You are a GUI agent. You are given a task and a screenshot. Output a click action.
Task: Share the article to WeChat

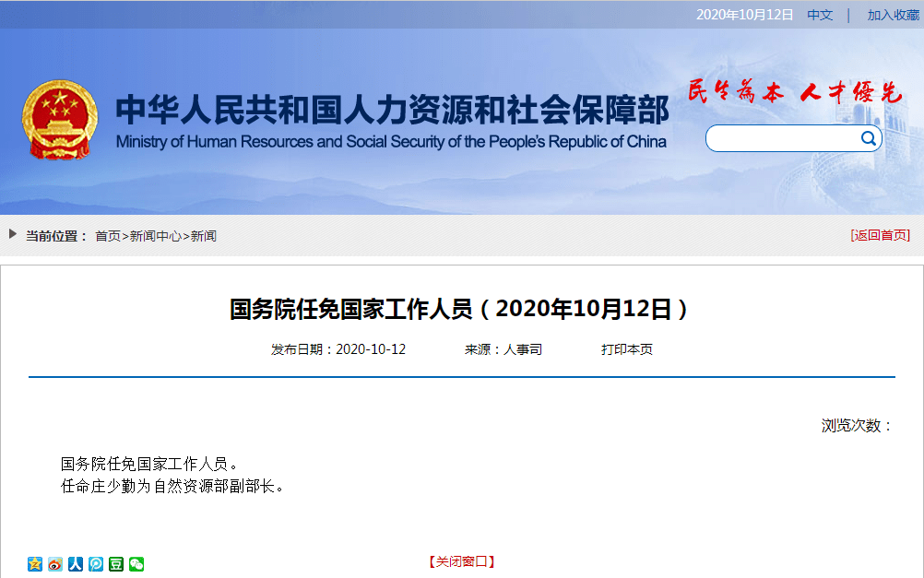pyautogui.click(x=136, y=564)
